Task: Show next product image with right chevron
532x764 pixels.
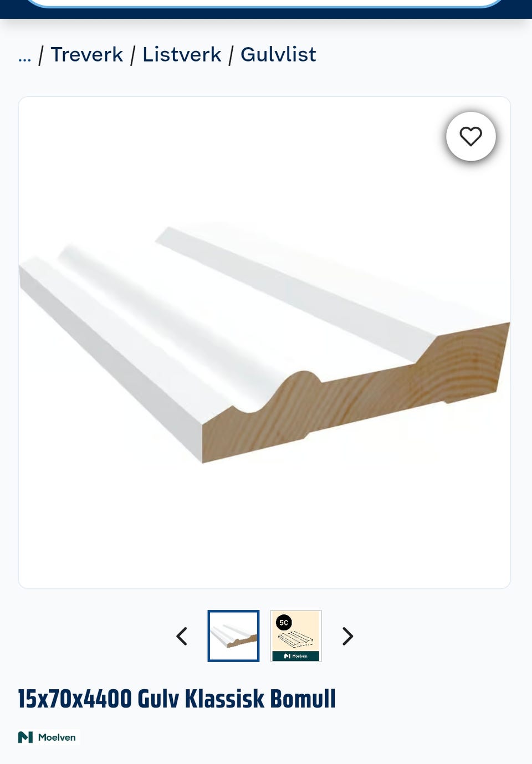Action: click(347, 636)
